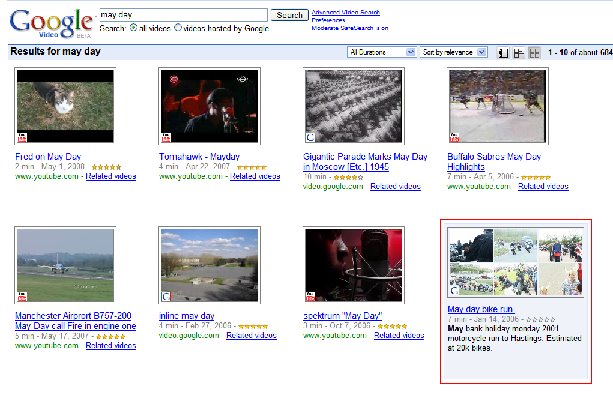Play the May day bike run collage thumbnail

pyautogui.click(x=516, y=262)
